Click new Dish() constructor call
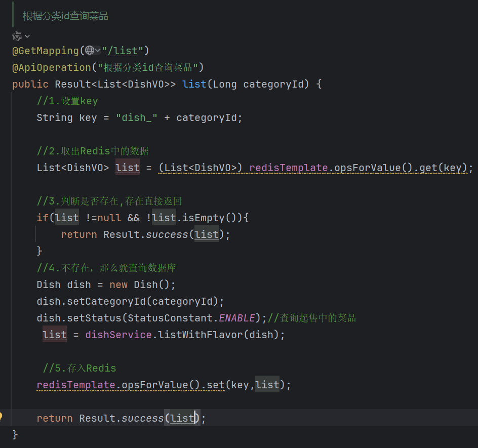This screenshot has width=478, height=448. click(x=139, y=284)
